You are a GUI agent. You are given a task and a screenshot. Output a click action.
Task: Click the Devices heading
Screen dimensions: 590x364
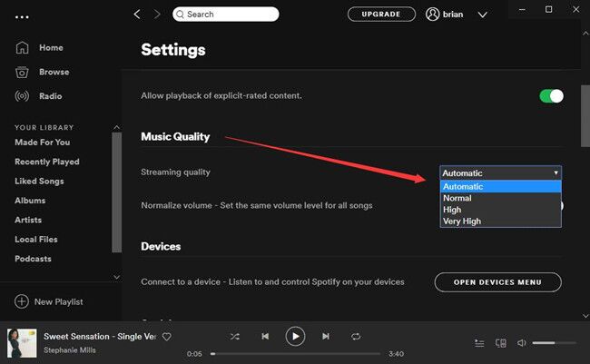(x=161, y=247)
